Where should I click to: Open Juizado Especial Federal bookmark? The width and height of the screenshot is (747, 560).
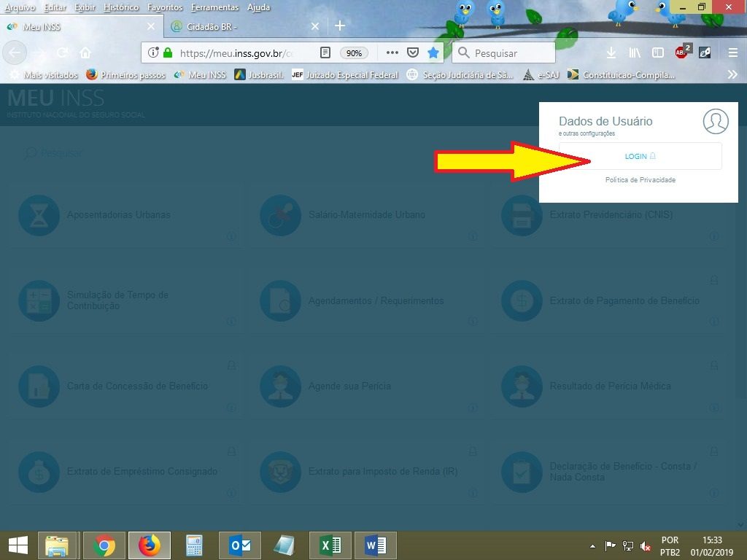[345, 75]
